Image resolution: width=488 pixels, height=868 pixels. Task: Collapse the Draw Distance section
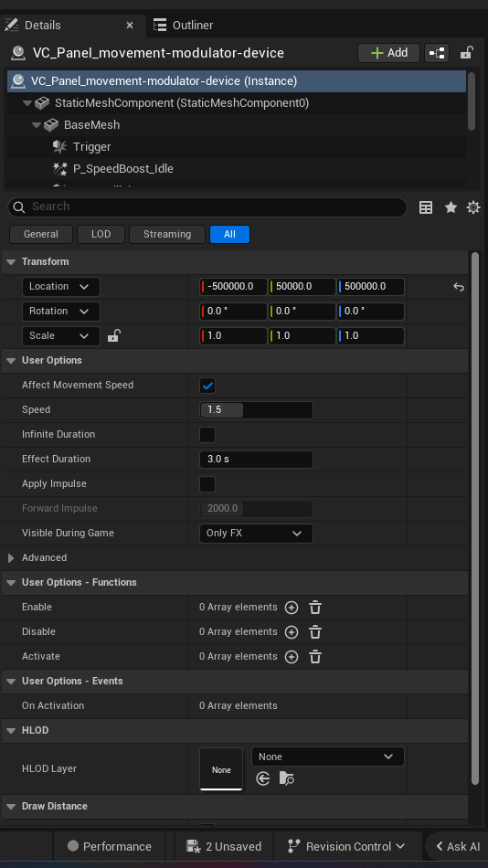tap(11, 807)
